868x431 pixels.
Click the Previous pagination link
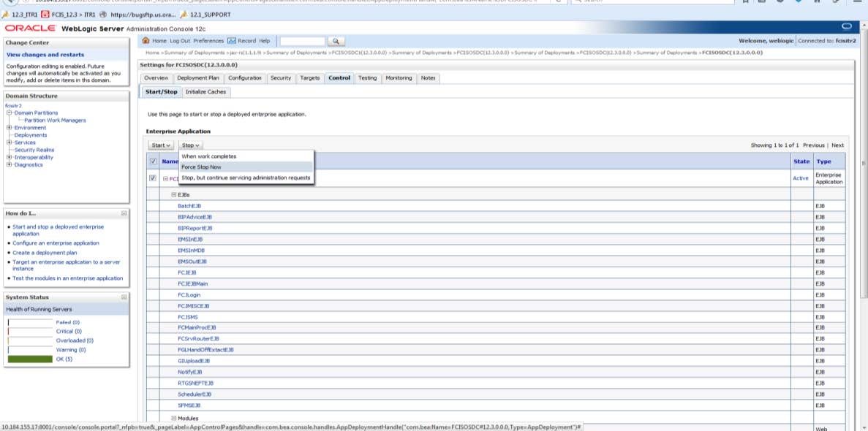(814, 145)
